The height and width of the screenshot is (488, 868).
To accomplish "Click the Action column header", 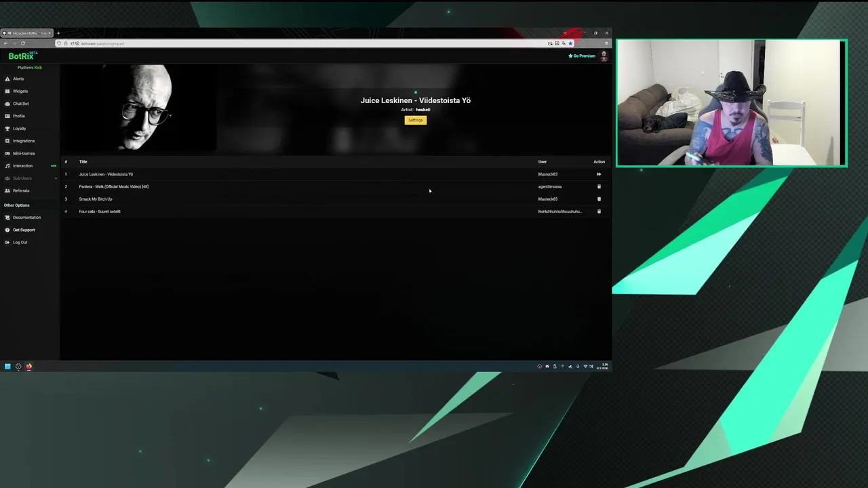I will (599, 162).
